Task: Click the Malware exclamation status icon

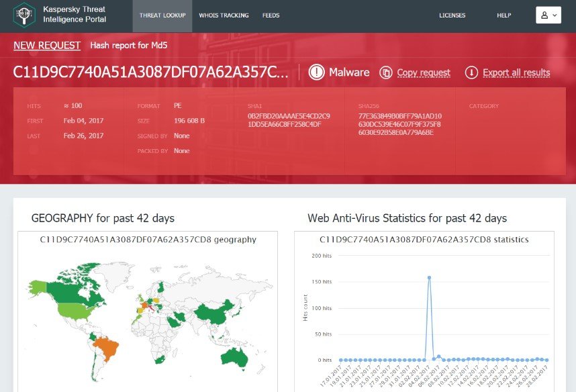Action: (x=316, y=72)
